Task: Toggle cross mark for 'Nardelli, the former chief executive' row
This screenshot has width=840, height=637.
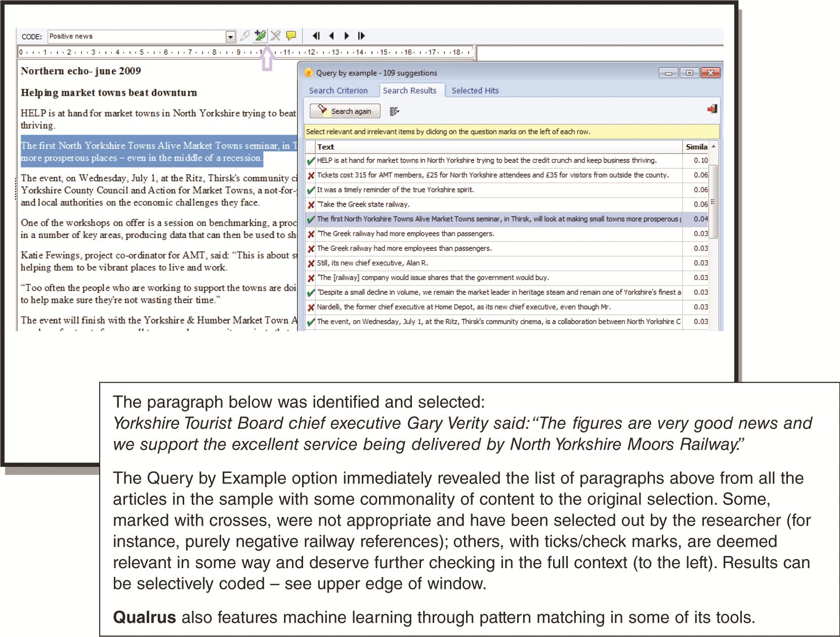Action: 311,308
